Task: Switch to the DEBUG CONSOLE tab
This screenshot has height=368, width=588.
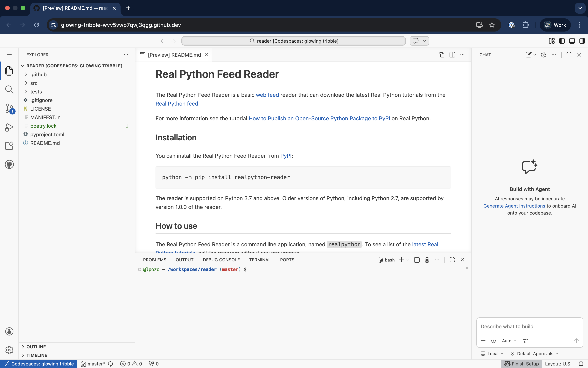Action: pyautogui.click(x=221, y=260)
